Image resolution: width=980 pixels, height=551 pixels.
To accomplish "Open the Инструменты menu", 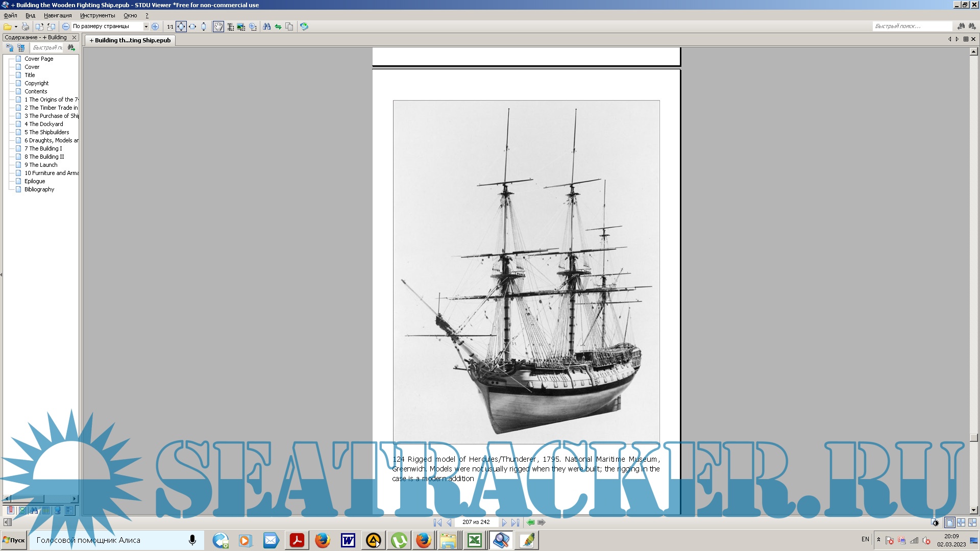I will [97, 15].
